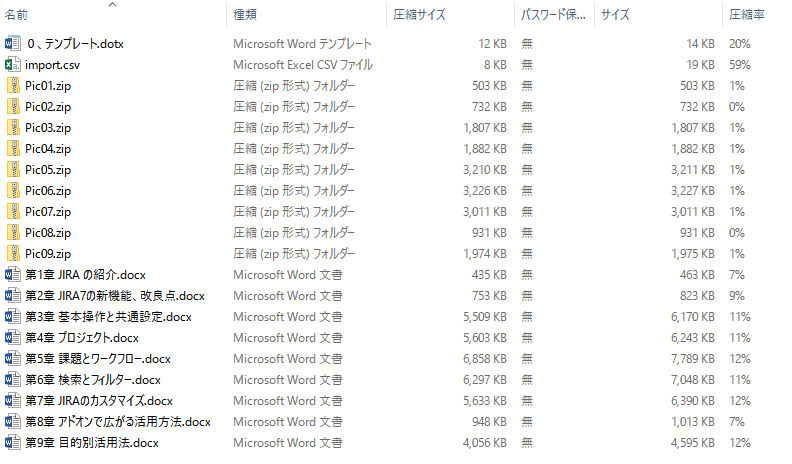Click the size value 3,227 KB
792x464 pixels.
coord(692,191)
